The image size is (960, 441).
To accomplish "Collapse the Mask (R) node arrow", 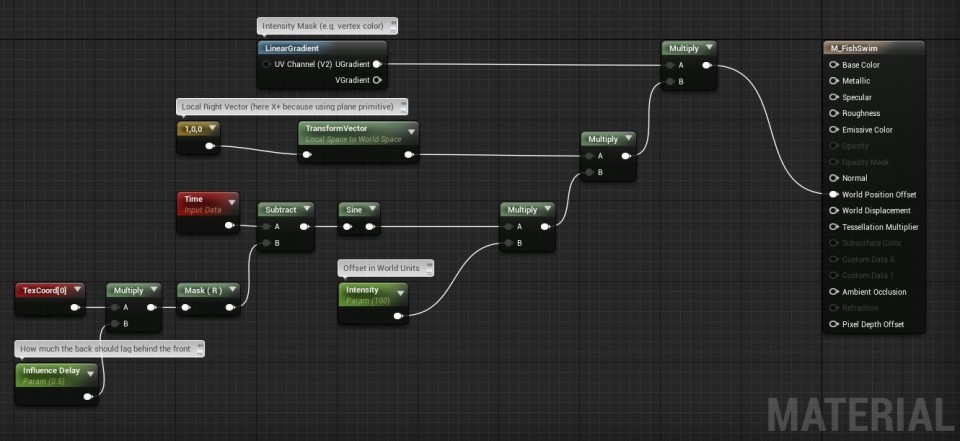I will (233, 290).
